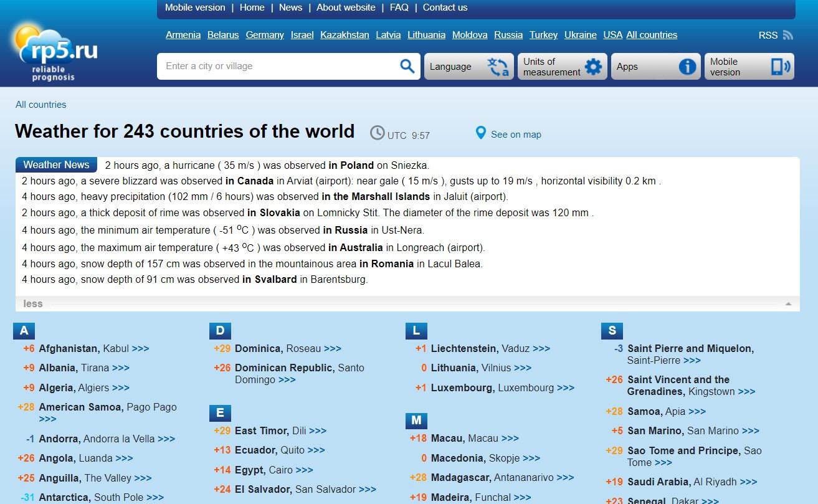Collapse weather news with 'less'

tap(33, 303)
